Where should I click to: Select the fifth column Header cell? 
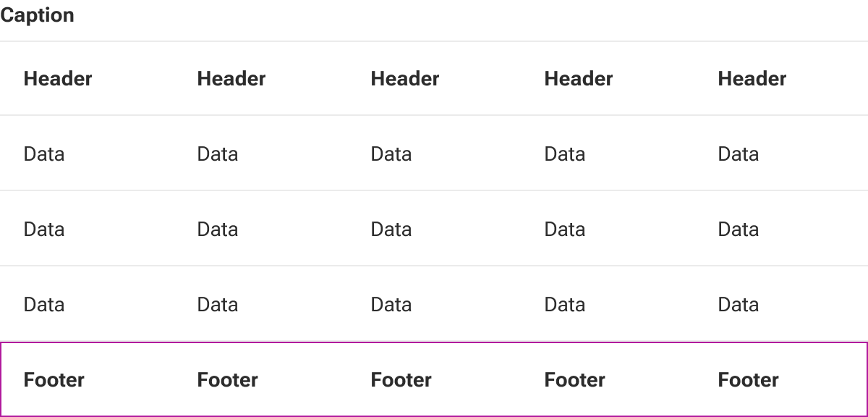(781, 78)
